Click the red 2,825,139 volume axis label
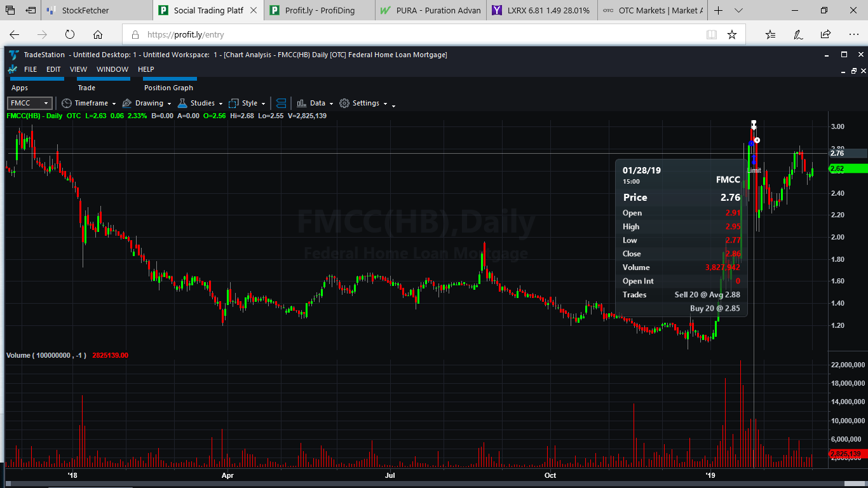The height and width of the screenshot is (488, 868). pyautogui.click(x=848, y=454)
